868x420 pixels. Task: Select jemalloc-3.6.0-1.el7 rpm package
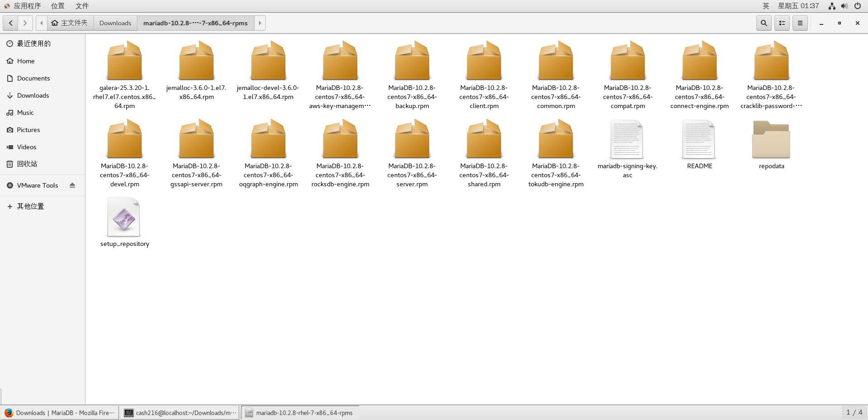(196, 71)
